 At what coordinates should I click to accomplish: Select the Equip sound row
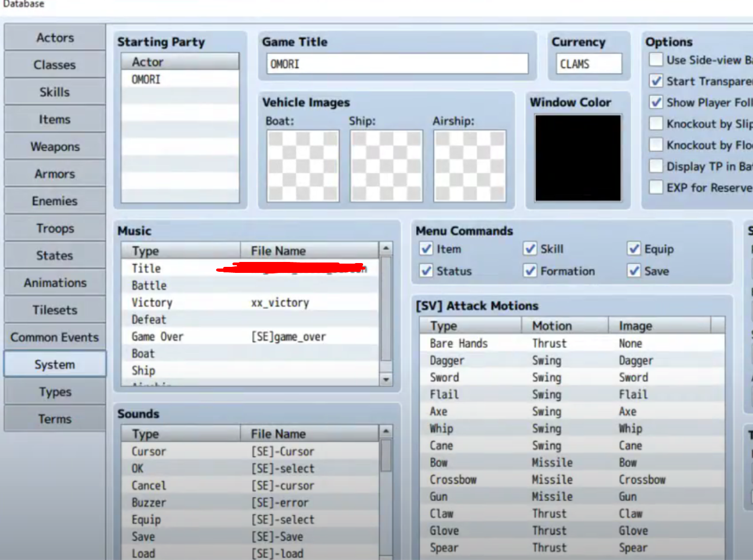pos(250,519)
